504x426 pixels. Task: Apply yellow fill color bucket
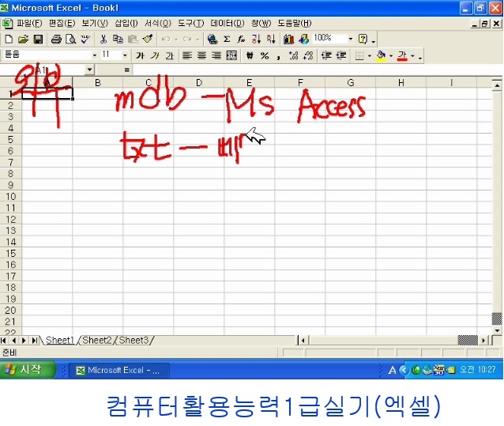point(382,56)
